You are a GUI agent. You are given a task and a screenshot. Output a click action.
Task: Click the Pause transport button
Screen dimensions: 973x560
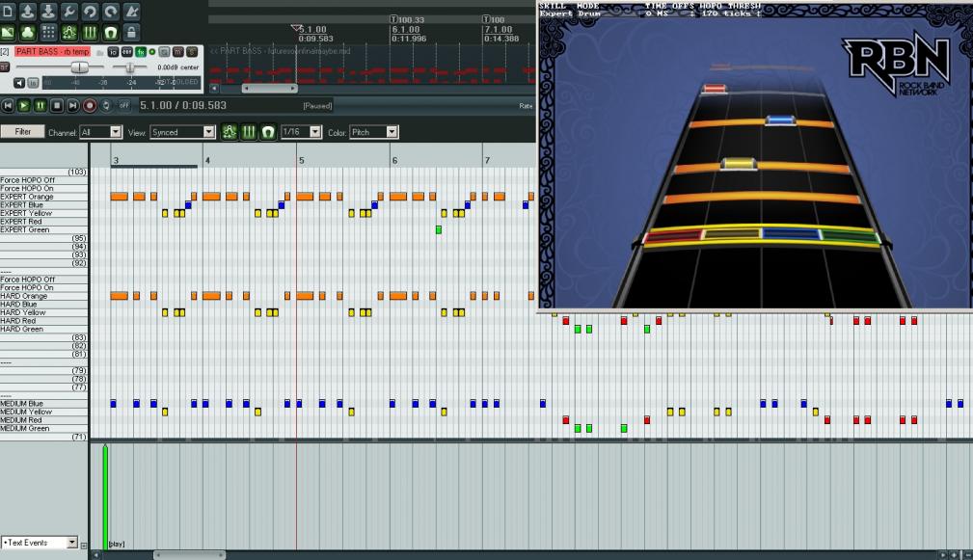pos(40,106)
